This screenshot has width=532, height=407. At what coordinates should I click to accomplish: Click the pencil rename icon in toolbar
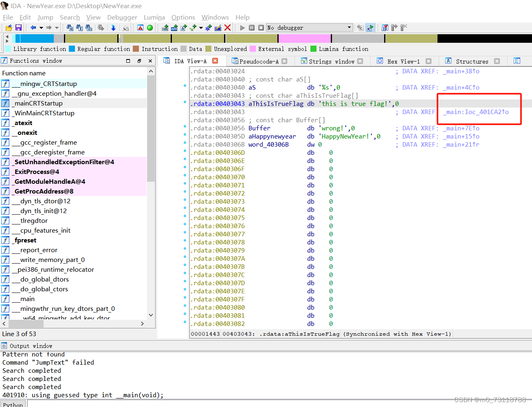(x=218, y=28)
